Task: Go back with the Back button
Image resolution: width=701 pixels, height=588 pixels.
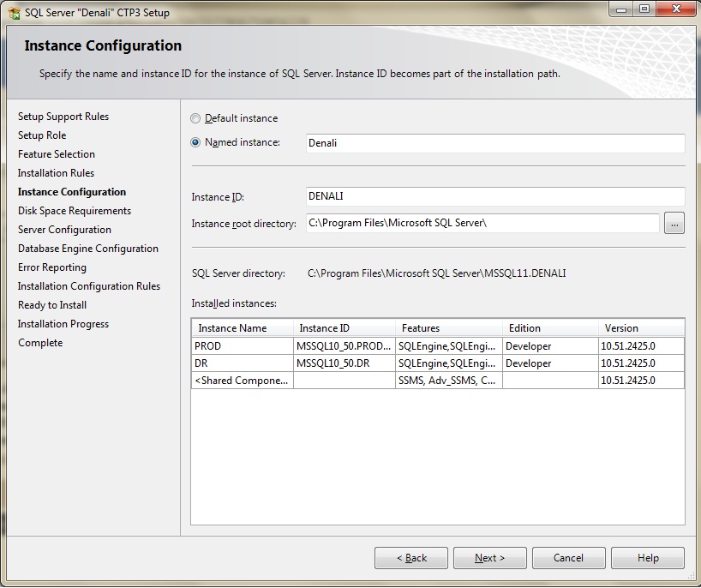Action: [x=411, y=558]
